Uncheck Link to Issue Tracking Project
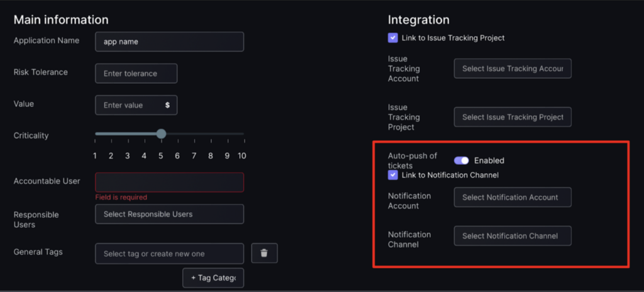The image size is (644, 292). tap(392, 38)
